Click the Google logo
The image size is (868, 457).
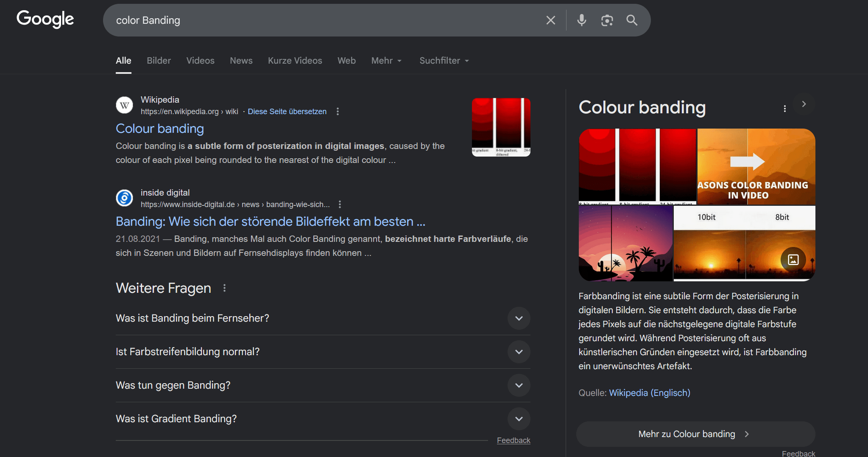[x=45, y=19]
